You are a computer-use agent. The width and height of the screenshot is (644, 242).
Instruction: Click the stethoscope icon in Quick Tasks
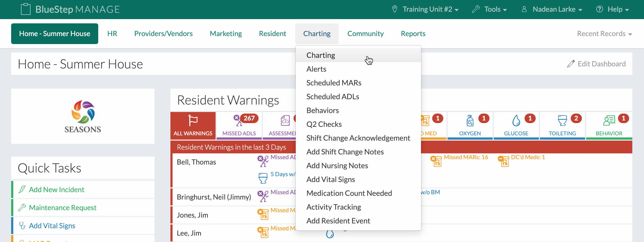[x=22, y=226]
